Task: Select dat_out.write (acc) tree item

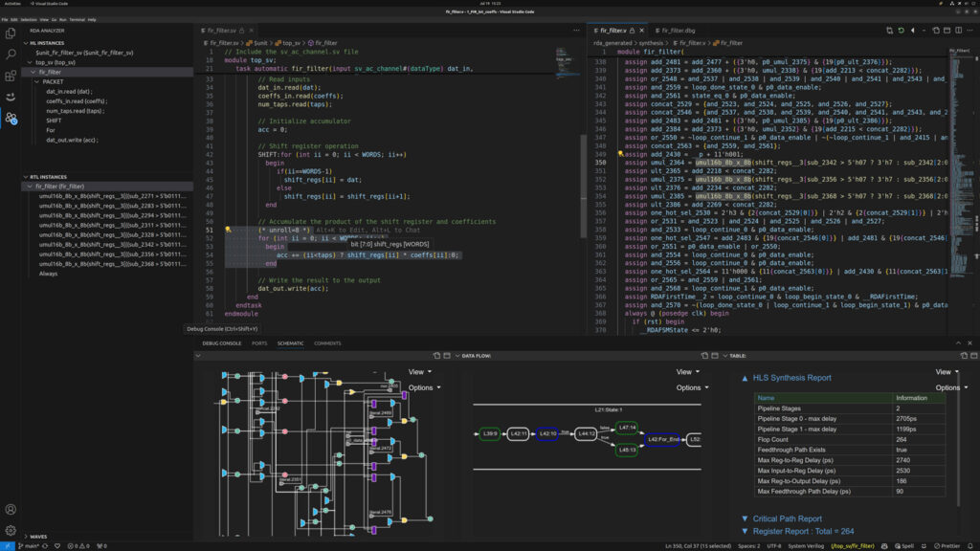Action: [72, 140]
